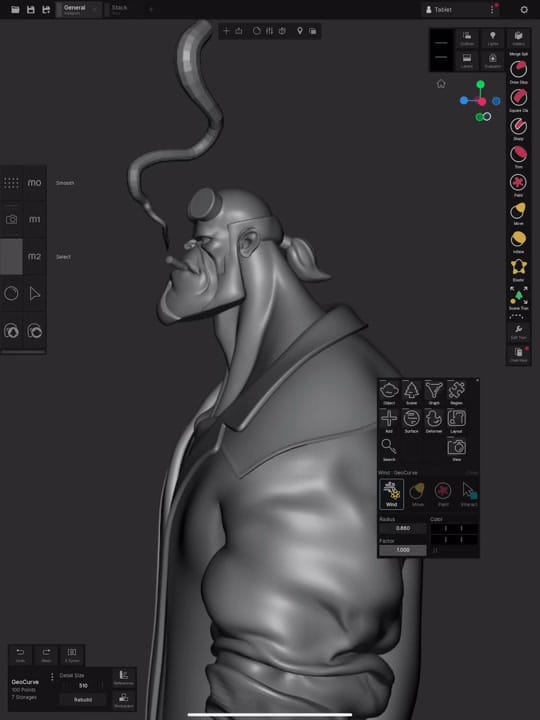Image resolution: width=540 pixels, height=720 pixels.
Task: Open the Add plus category
Action: click(x=389, y=421)
